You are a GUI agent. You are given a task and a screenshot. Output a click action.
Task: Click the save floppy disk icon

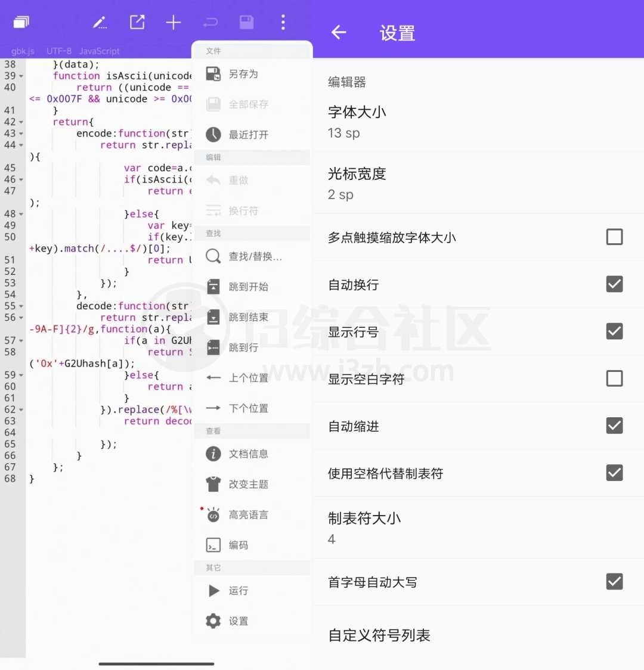(247, 22)
